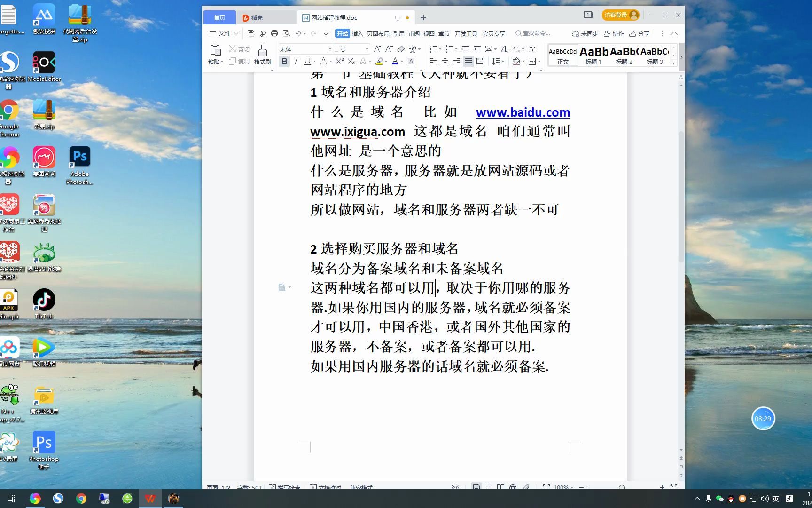This screenshot has width=812, height=508.
Task: Click the Undo arrow icon
Action: (x=298, y=33)
